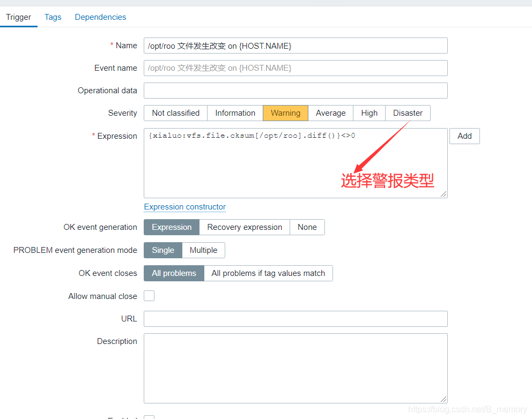Focus the Operational data field
The image size is (532, 419).
click(x=295, y=91)
